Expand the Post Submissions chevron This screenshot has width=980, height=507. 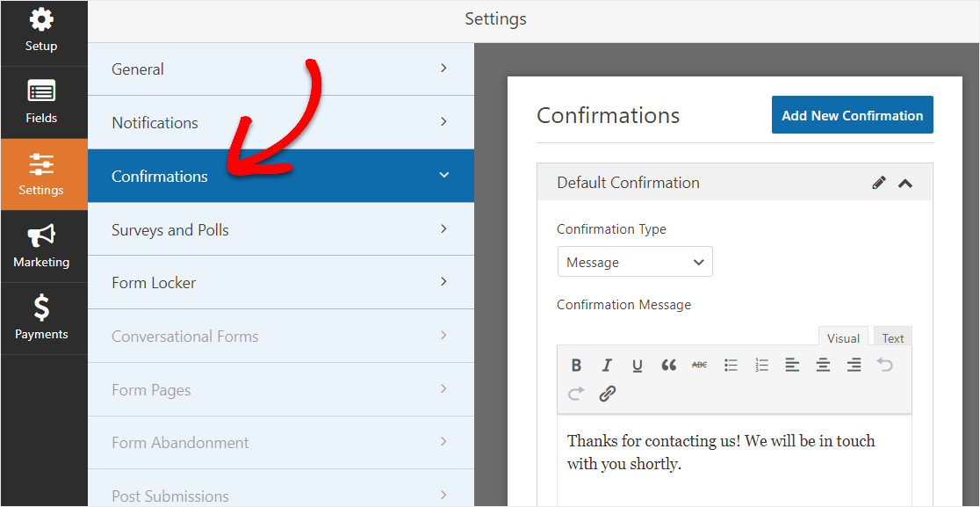[x=443, y=495]
